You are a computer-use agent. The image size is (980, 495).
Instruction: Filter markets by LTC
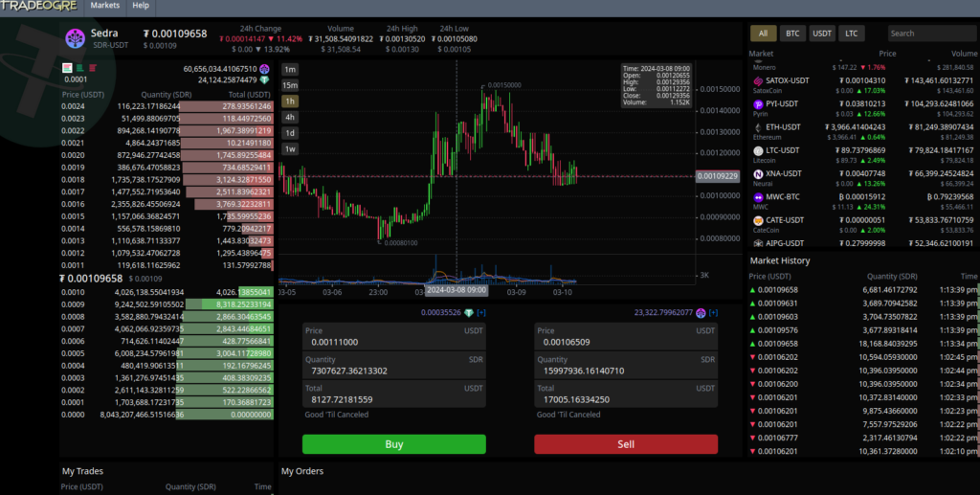tap(851, 34)
